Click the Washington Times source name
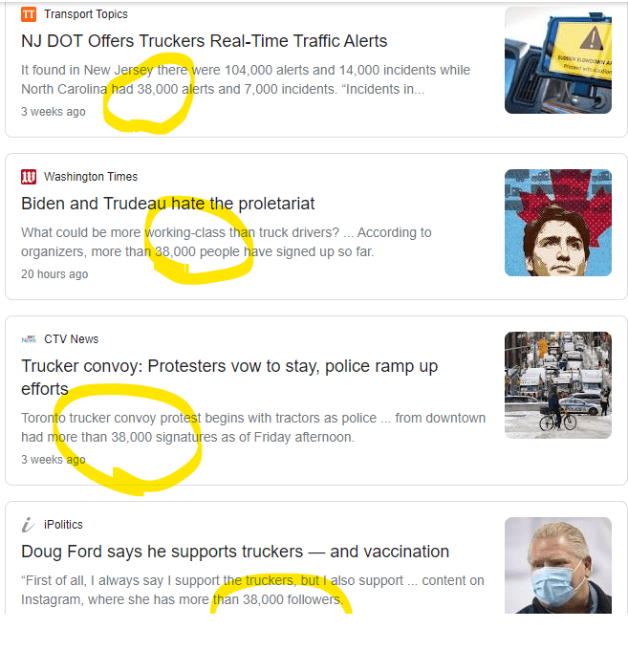 pos(91,177)
